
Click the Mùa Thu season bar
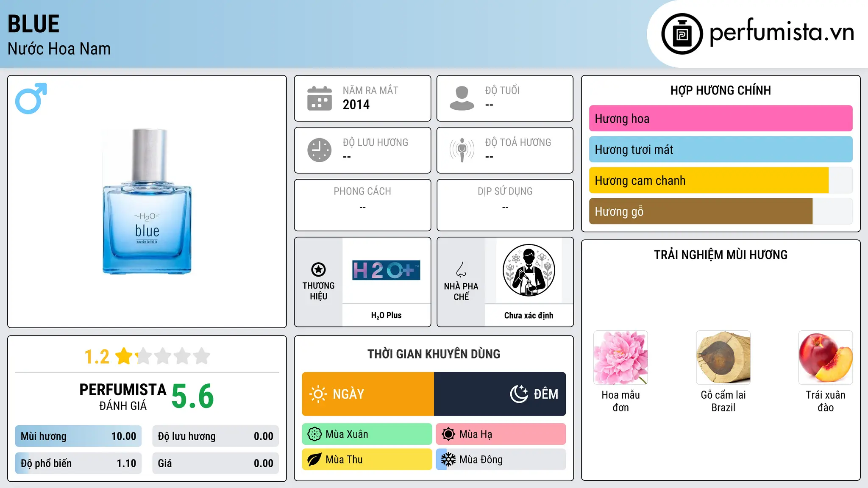367,460
